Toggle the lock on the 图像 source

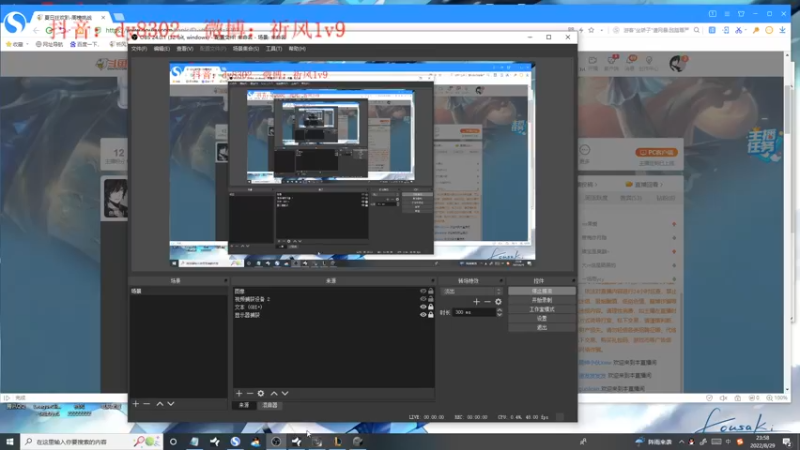click(431, 291)
